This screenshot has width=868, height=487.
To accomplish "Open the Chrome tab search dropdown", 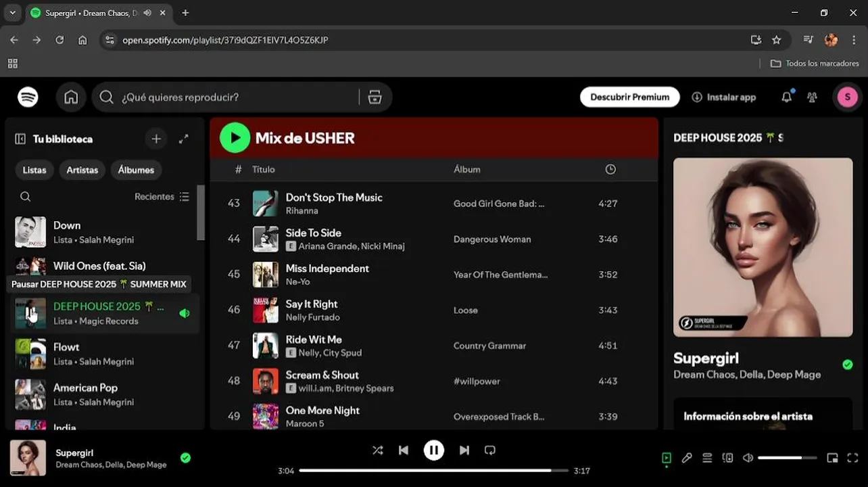I will (12, 13).
